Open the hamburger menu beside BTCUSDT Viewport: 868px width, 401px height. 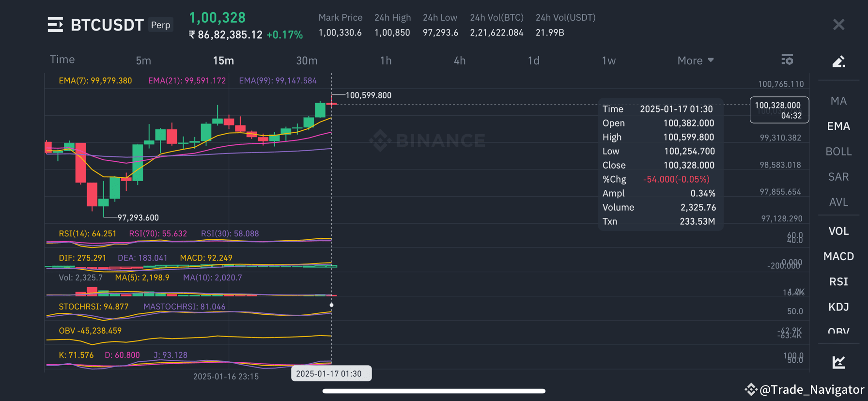(x=55, y=25)
